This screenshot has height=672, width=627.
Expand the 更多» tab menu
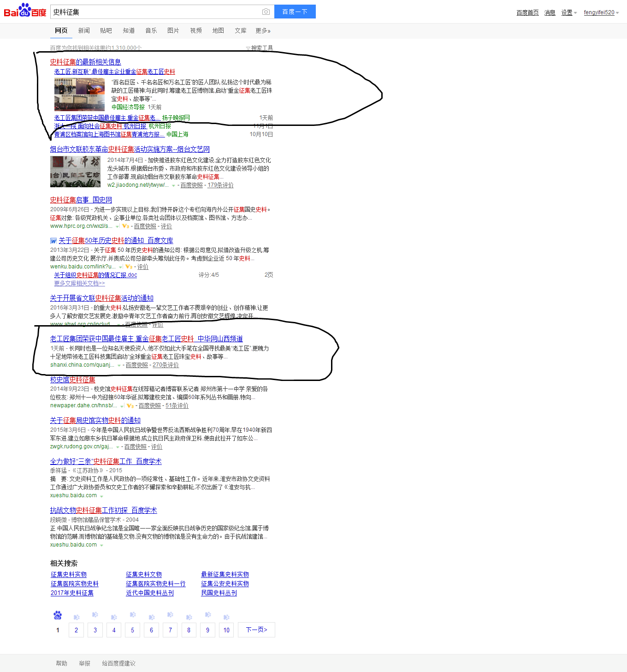tap(263, 30)
